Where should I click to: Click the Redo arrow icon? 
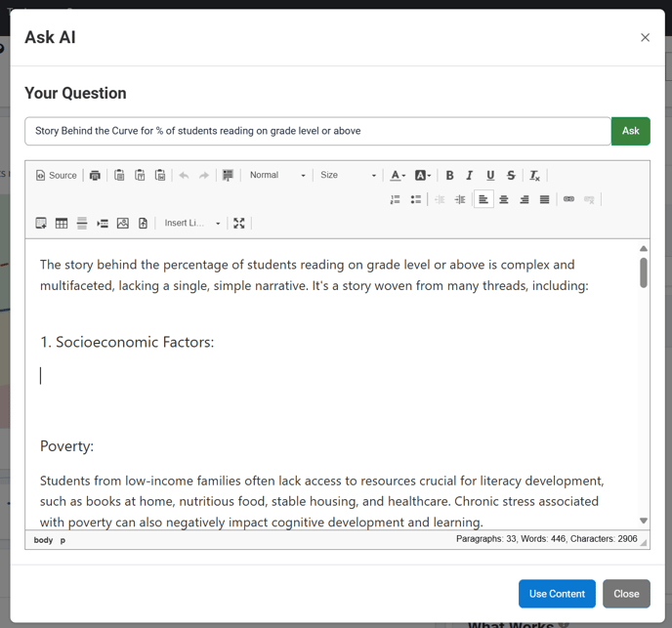[204, 176]
